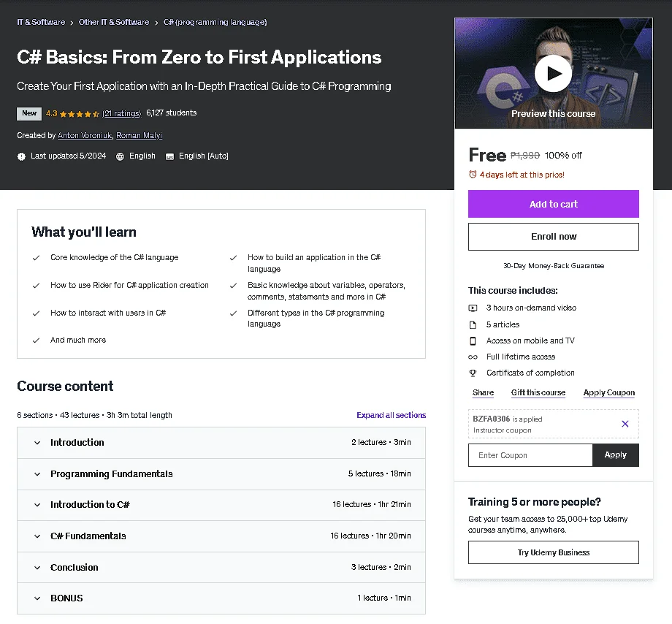Click the checkmark beside Core knowledge of C#
672x624 pixels.
pos(36,258)
